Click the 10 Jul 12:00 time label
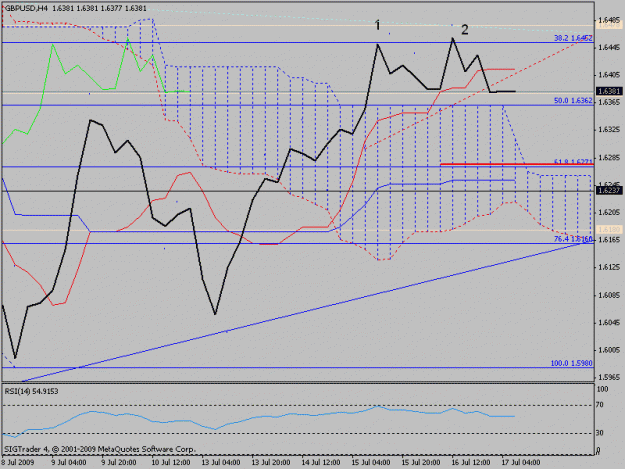Image resolution: width=625 pixels, height=469 pixels. click(171, 463)
